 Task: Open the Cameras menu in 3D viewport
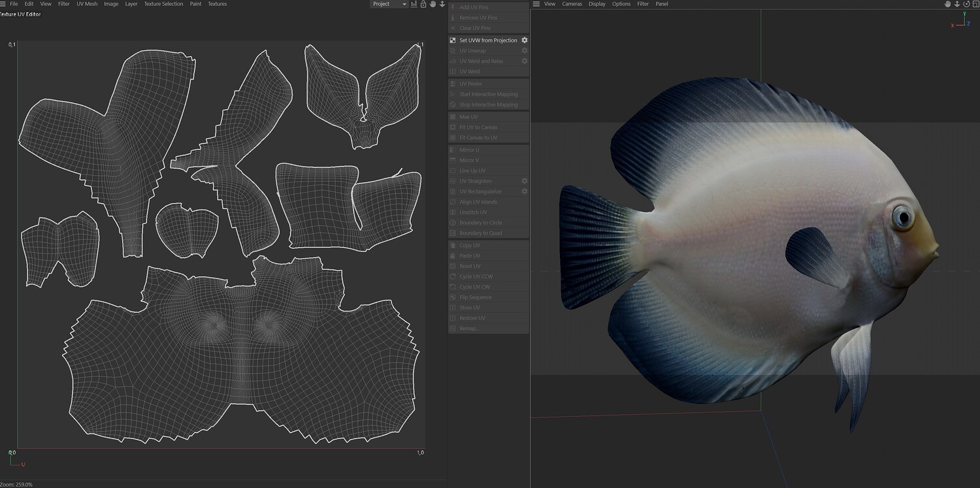click(572, 4)
